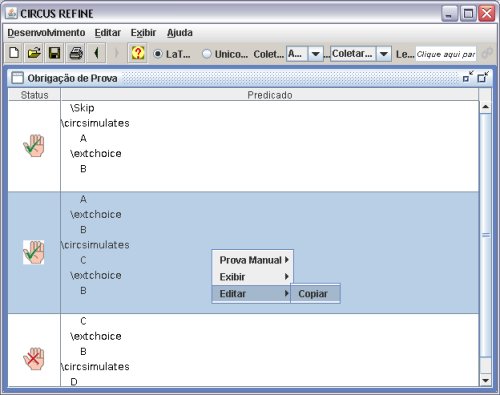Click the red cross hand status icon

point(34,359)
